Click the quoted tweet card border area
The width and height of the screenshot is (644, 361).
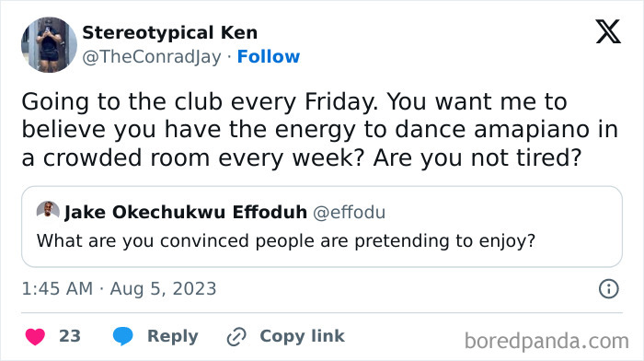(x=322, y=227)
